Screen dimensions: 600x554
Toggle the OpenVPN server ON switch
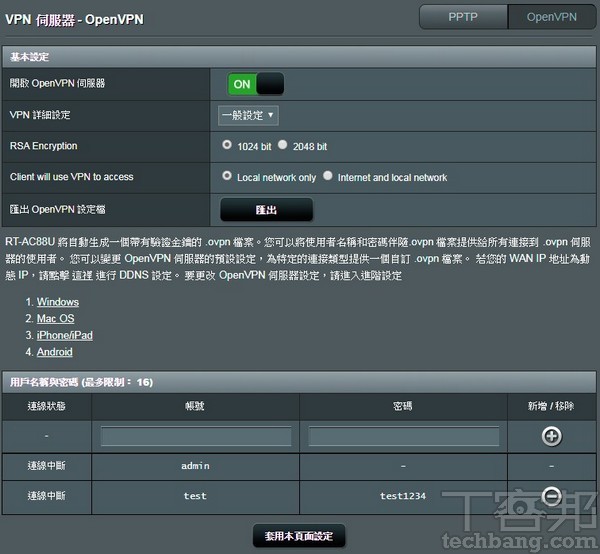[x=255, y=84]
